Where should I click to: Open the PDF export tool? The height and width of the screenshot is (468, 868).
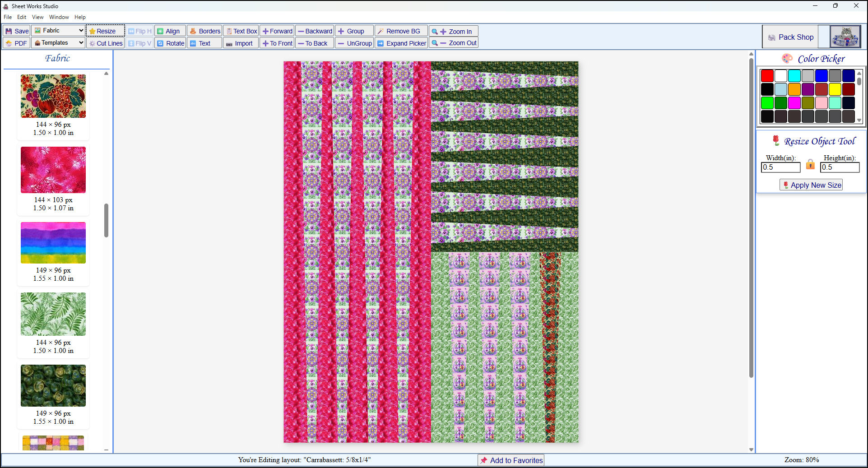point(16,43)
